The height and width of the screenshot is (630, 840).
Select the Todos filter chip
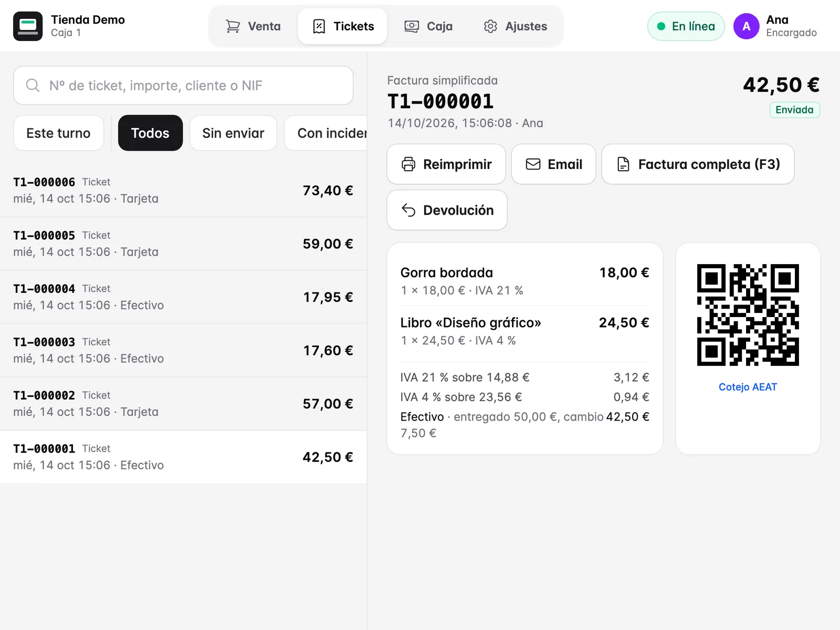150,133
